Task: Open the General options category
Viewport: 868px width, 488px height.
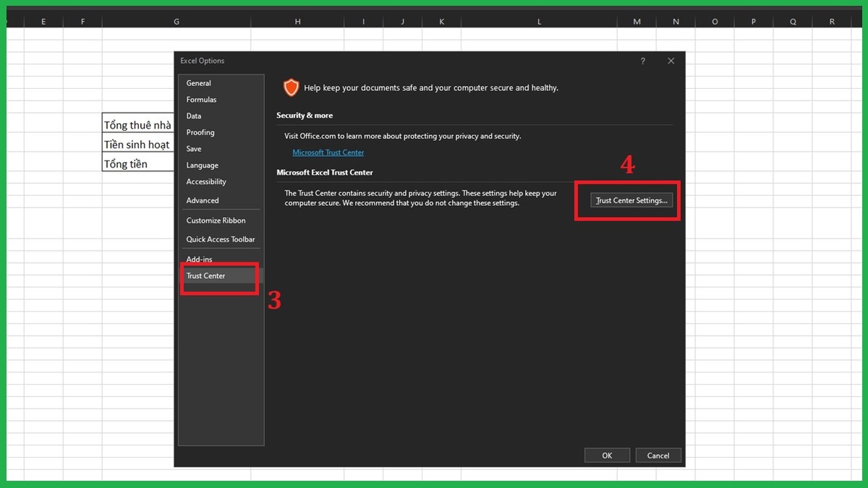Action: point(199,83)
